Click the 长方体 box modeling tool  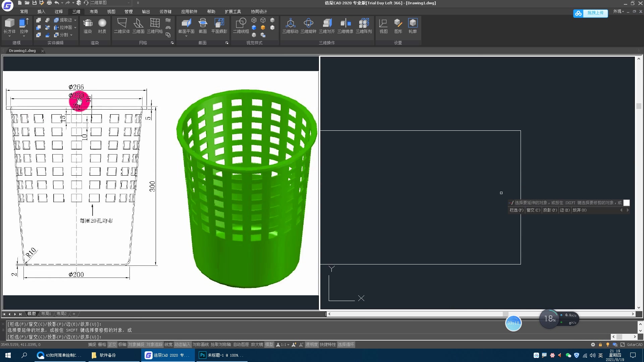click(x=9, y=26)
